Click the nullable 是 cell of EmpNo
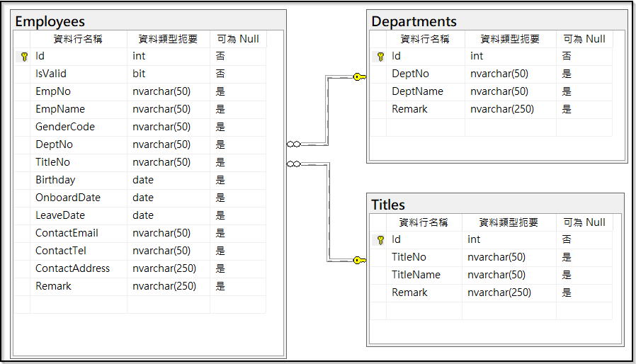The image size is (636, 364). tap(220, 91)
